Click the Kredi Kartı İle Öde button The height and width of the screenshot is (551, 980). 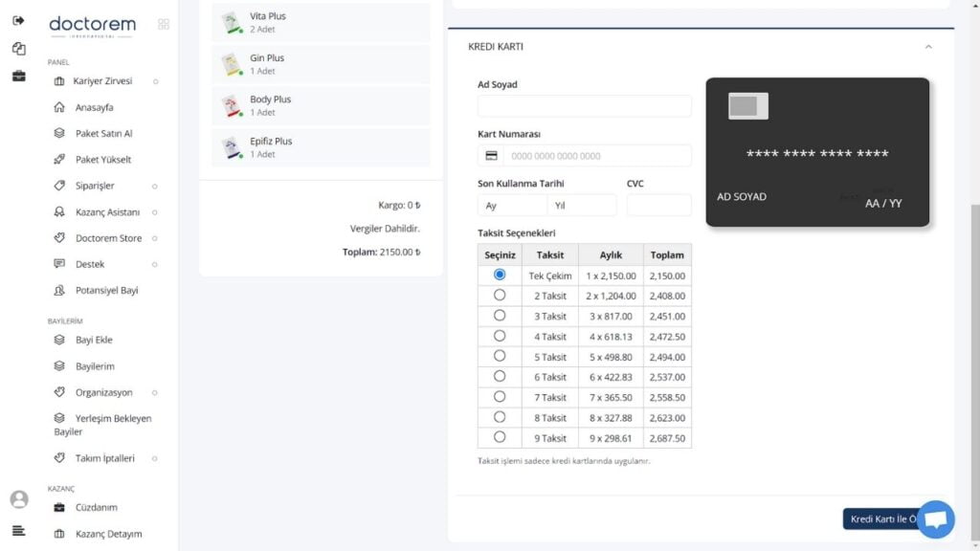(x=883, y=519)
